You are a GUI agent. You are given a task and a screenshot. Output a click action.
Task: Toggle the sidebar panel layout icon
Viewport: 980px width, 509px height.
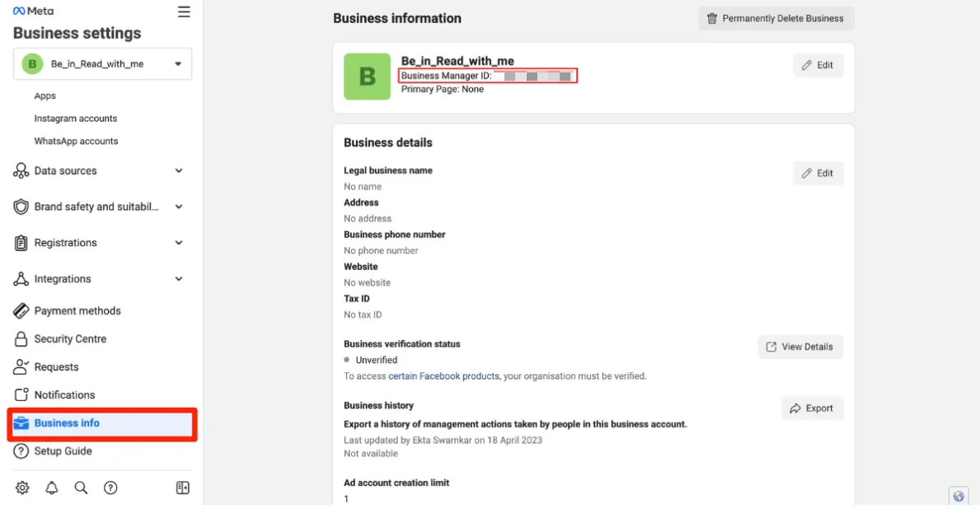[182, 488]
